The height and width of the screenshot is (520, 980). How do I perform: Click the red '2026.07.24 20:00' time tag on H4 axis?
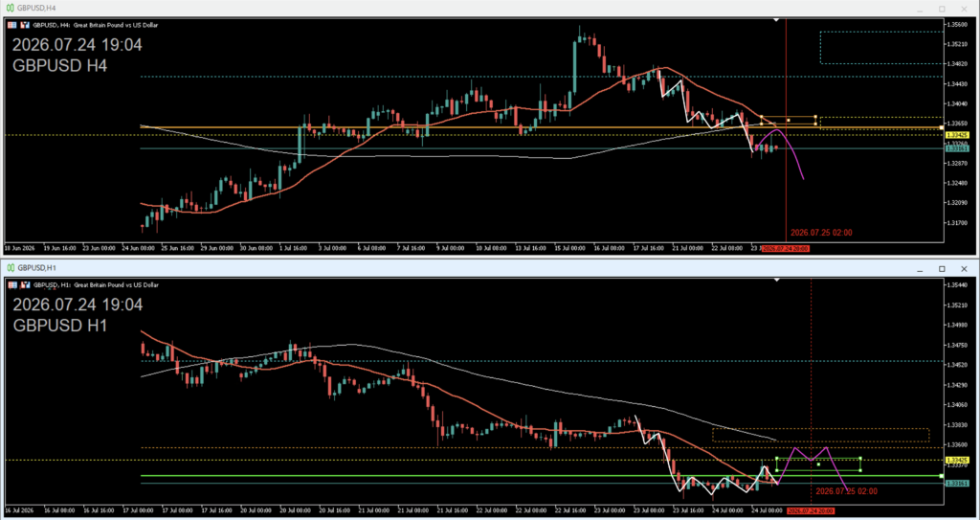click(786, 248)
